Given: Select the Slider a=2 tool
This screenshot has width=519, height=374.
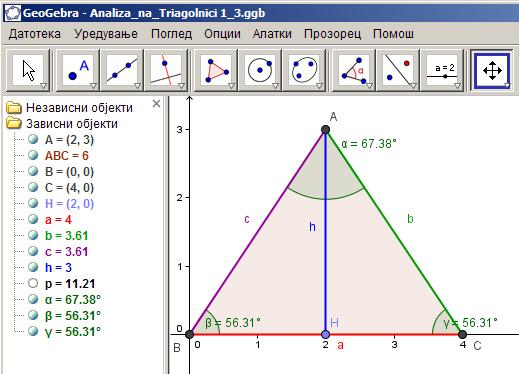Looking at the screenshot, I should point(442,70).
